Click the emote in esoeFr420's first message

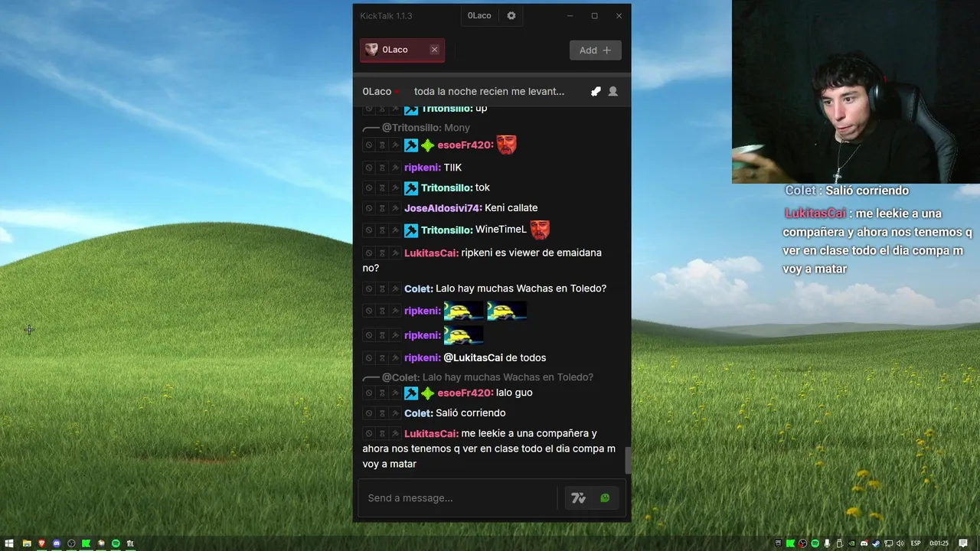[x=506, y=145]
